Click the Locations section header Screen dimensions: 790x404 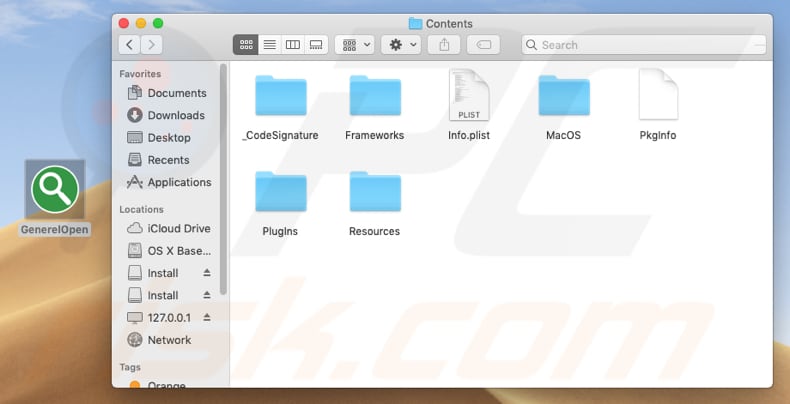pos(142,210)
